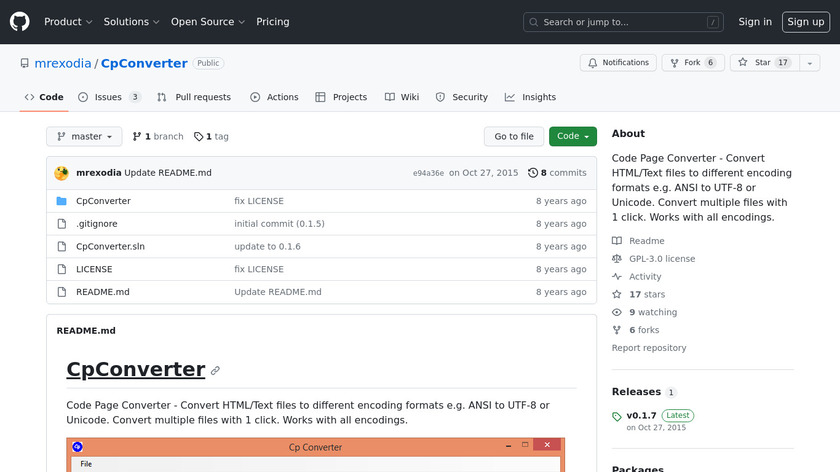This screenshot has width=840, height=472.
Task: Click the Go to file button
Action: pos(514,137)
